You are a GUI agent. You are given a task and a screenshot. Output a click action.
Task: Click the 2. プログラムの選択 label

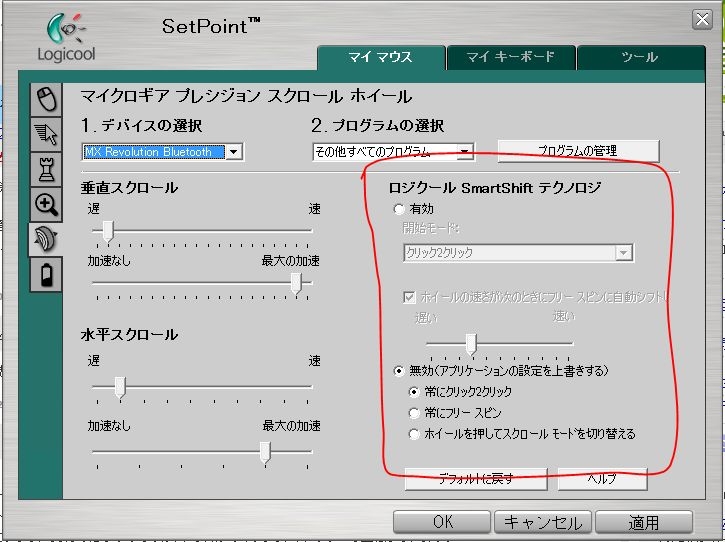(378, 125)
